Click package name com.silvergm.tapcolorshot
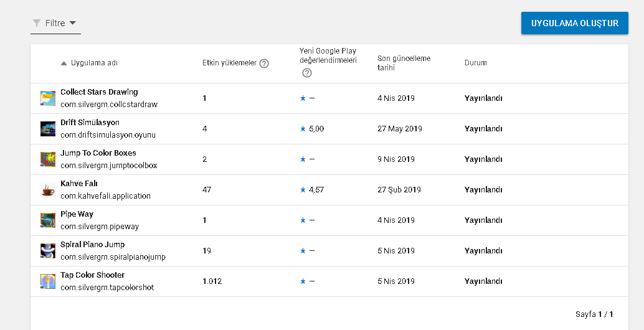This screenshot has height=330, width=644. click(107, 287)
